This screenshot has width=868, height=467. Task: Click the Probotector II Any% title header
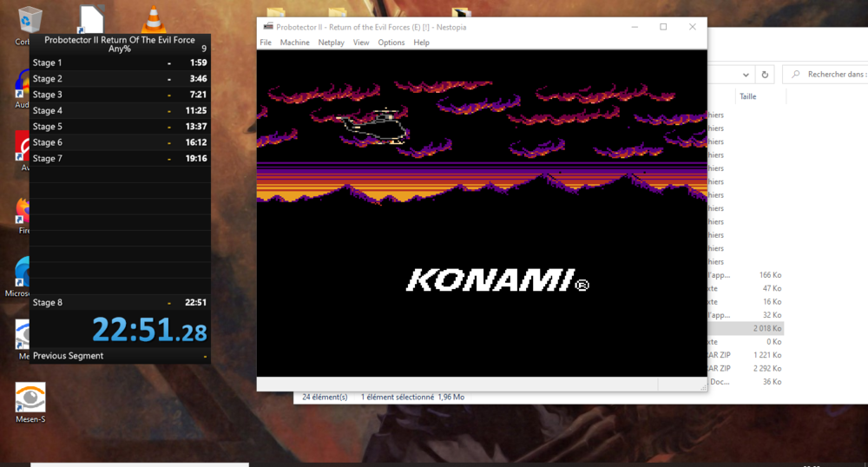(x=120, y=44)
